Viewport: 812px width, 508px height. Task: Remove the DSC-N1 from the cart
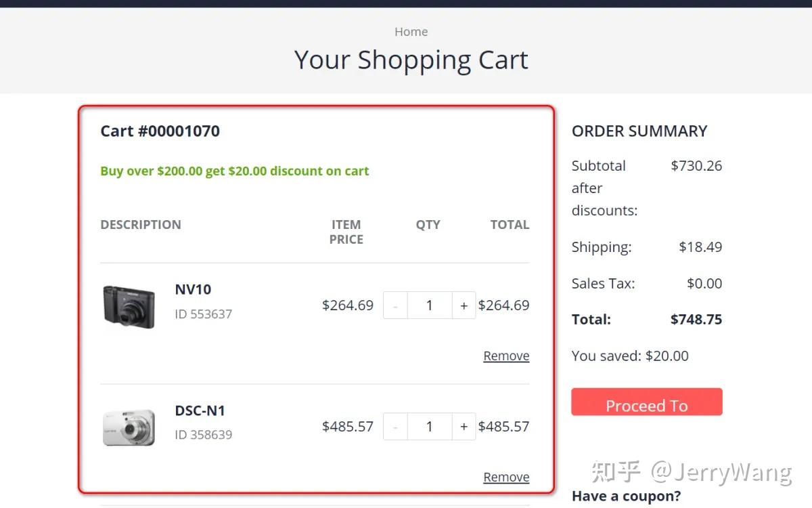[505, 476]
